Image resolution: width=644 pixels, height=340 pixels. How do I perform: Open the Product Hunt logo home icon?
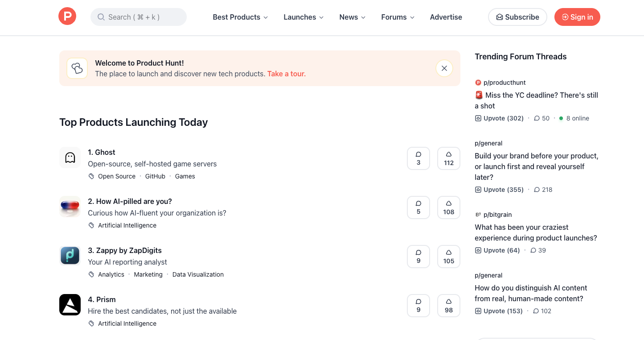coord(67,17)
